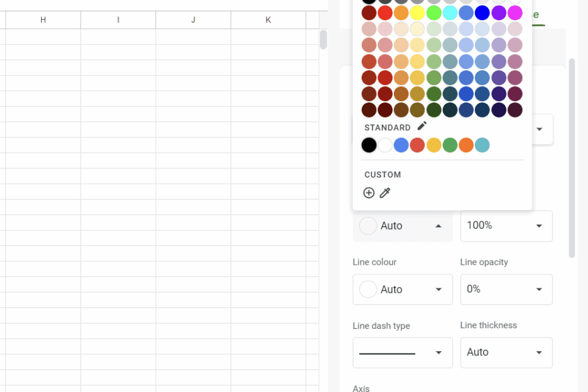Select orange in the STANDARD swatches
588x392 pixels.
[x=466, y=145]
